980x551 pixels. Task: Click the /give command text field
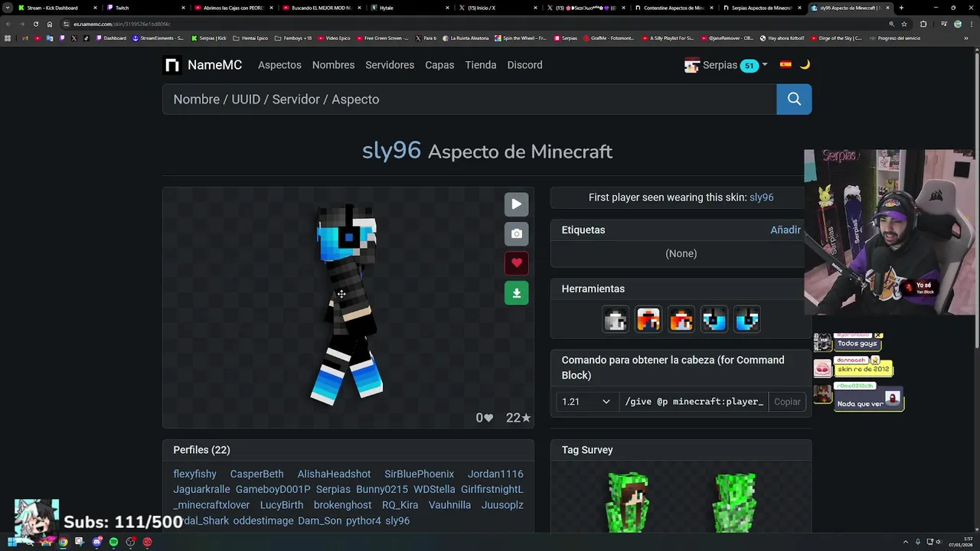[694, 402]
